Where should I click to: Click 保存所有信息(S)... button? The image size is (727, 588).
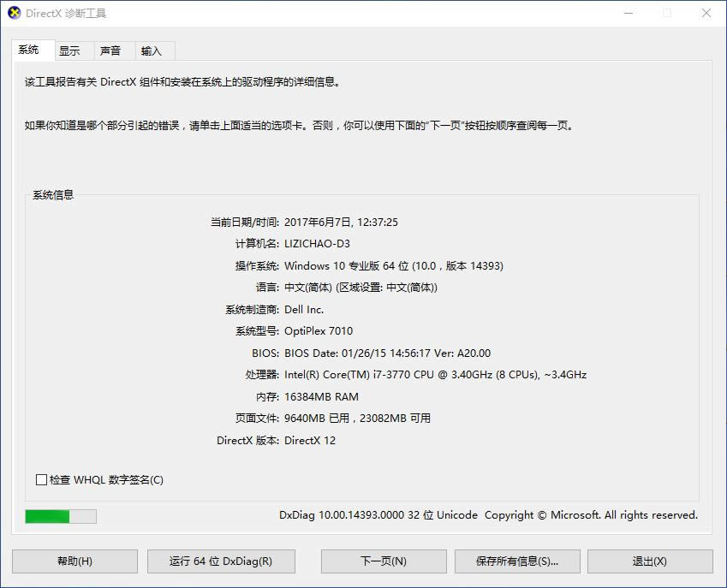(517, 561)
